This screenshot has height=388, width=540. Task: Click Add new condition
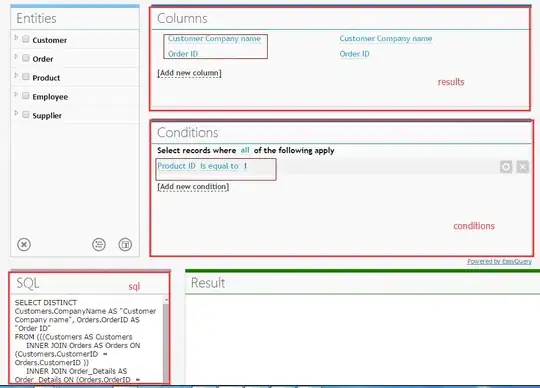click(193, 187)
